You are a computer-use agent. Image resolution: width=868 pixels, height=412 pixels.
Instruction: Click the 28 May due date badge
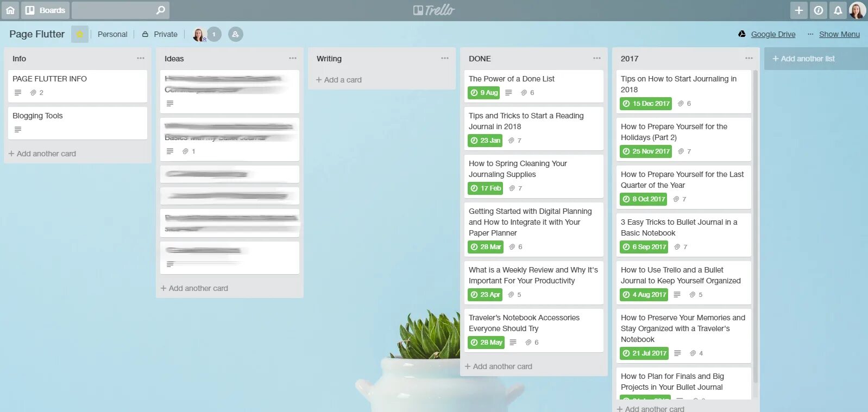click(x=486, y=343)
